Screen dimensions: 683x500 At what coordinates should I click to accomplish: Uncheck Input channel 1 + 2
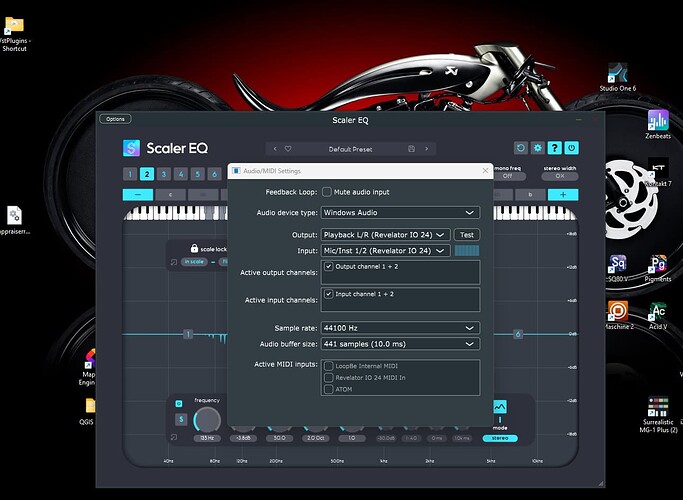329,294
